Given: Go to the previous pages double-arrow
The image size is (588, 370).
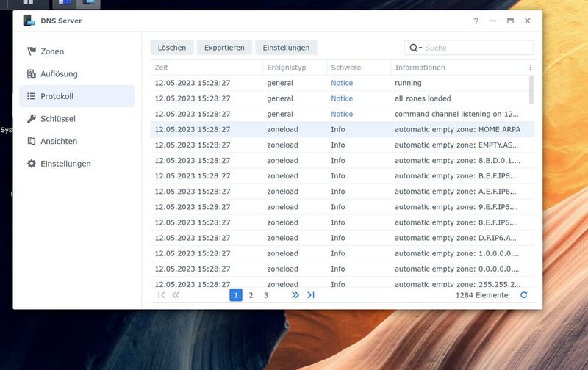Looking at the screenshot, I should click(176, 295).
